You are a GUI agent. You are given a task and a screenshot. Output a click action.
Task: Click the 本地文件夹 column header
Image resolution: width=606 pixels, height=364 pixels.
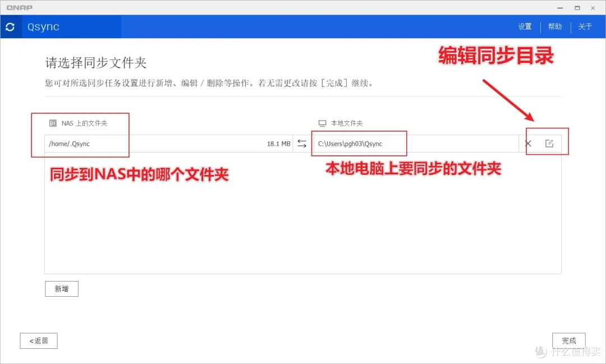(x=347, y=123)
